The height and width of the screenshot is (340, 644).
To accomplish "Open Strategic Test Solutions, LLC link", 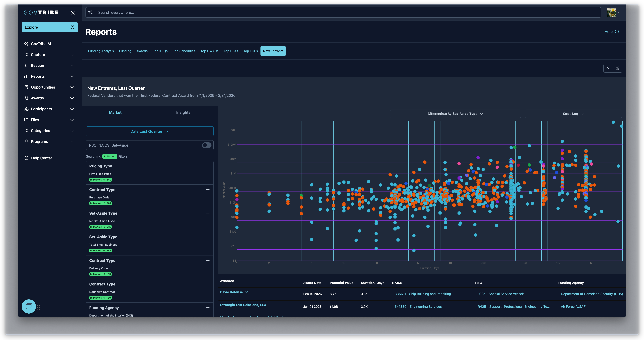I will pyautogui.click(x=243, y=305).
